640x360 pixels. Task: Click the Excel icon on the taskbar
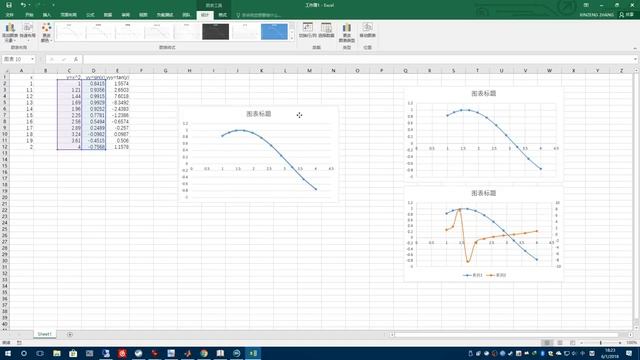253,353
